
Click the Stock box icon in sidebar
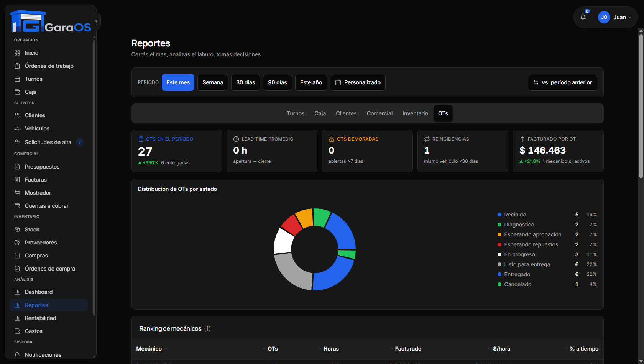17,230
